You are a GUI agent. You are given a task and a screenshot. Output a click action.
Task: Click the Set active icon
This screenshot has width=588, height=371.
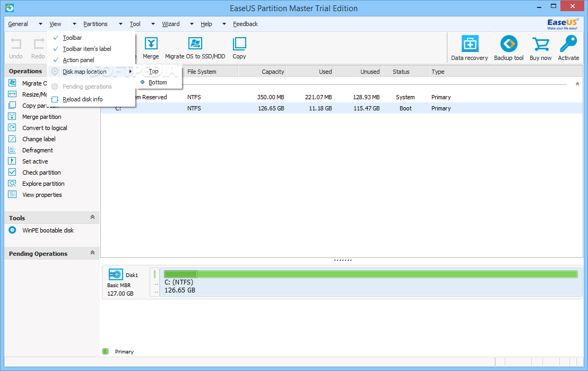coord(12,161)
